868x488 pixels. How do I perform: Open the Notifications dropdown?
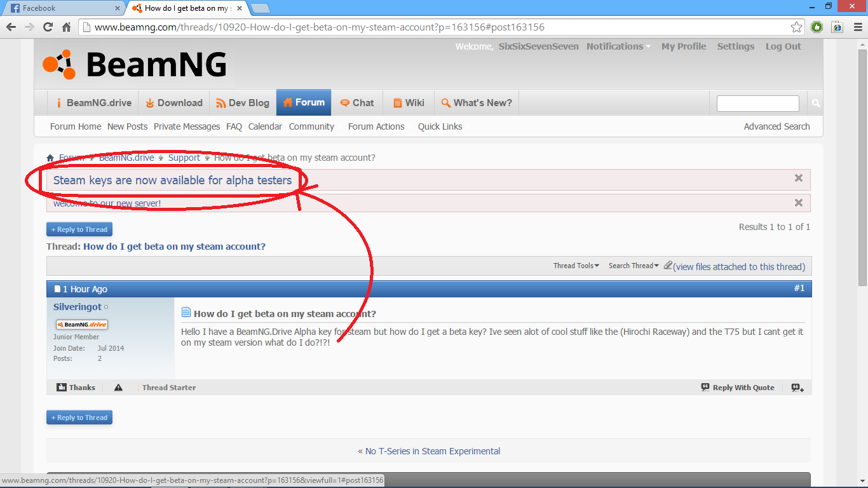point(618,46)
